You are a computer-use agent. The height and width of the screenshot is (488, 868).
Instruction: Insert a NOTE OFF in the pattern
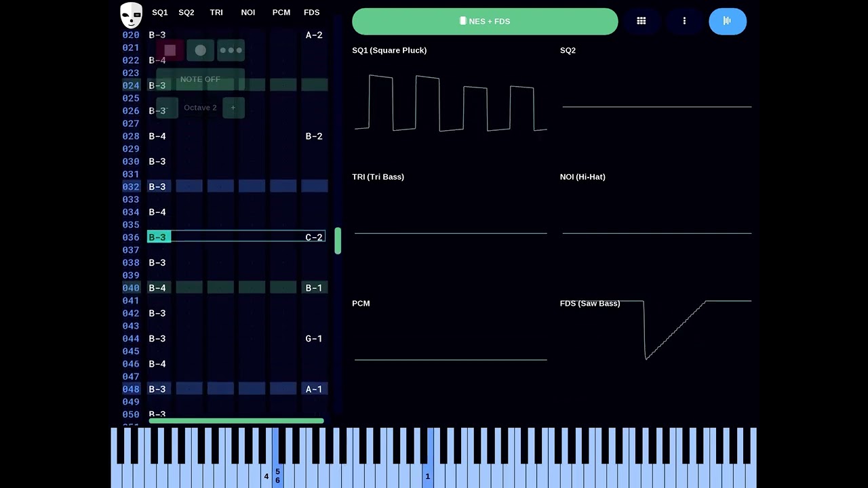point(200,79)
